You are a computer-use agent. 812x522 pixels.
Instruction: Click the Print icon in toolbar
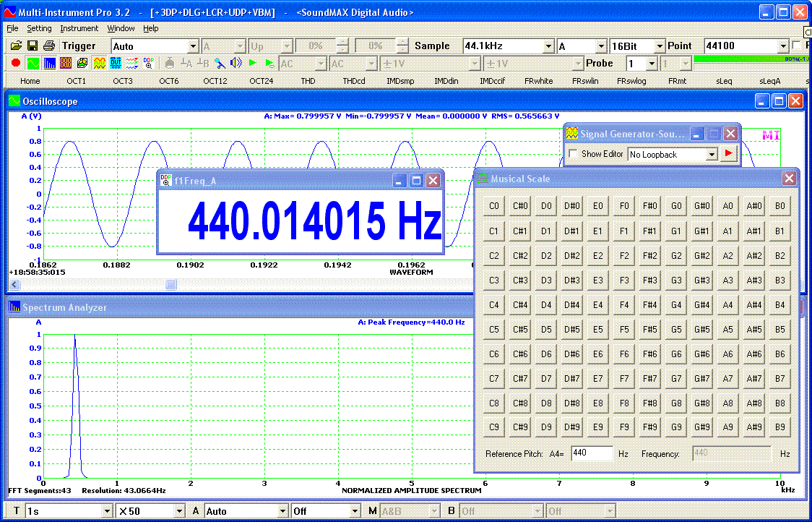pos(48,46)
